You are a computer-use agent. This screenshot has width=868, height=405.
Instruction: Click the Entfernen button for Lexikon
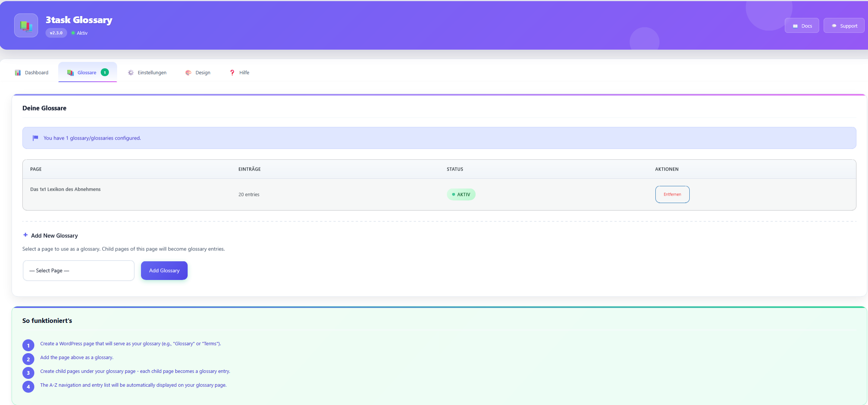point(672,194)
